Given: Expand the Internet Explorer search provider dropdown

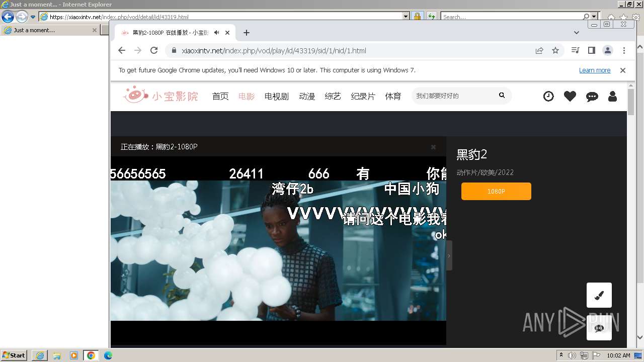Looking at the screenshot, I should coord(595,17).
